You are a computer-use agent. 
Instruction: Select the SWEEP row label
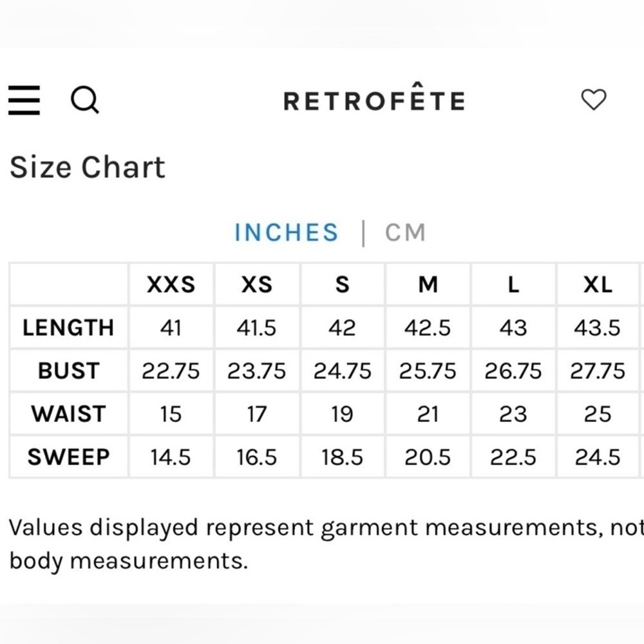point(68,457)
